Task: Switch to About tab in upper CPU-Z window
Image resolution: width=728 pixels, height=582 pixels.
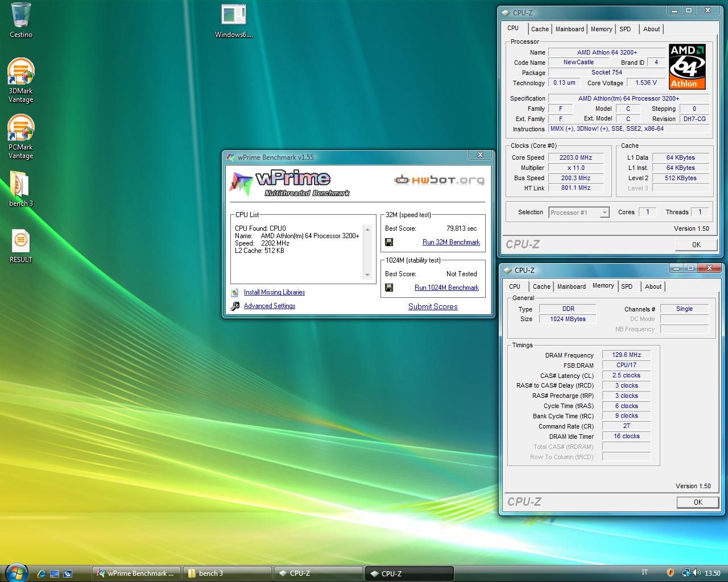Action: pyautogui.click(x=651, y=29)
